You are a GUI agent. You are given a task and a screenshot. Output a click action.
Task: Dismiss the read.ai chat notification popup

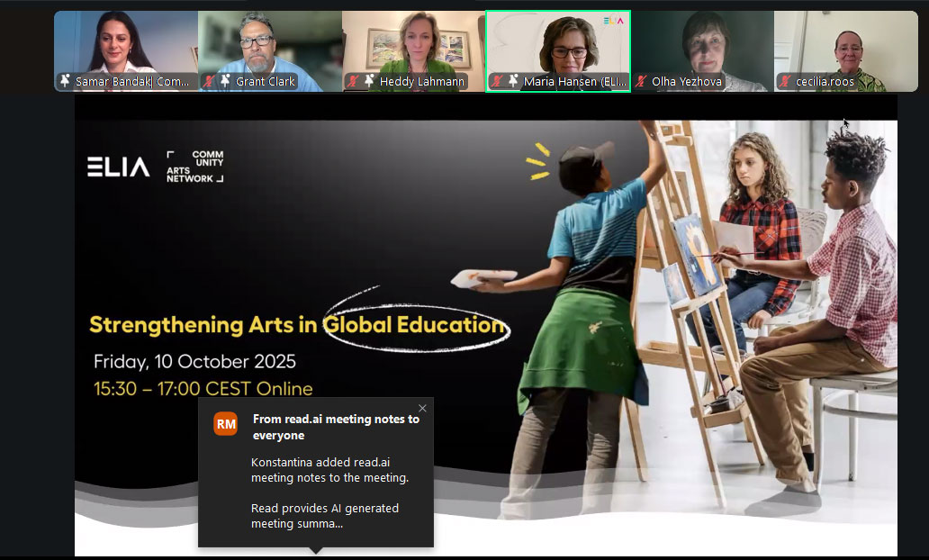click(422, 409)
